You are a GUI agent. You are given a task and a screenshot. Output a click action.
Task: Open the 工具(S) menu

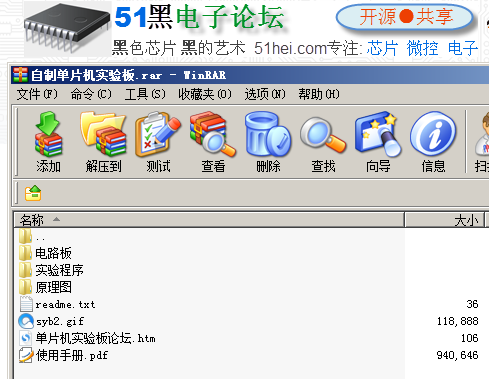(x=145, y=94)
